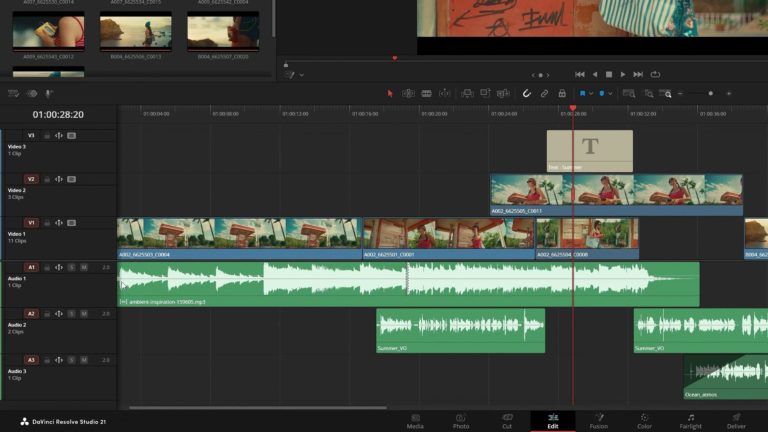768x432 pixels.
Task: Select the V2 track destination button
Action: tap(31, 179)
